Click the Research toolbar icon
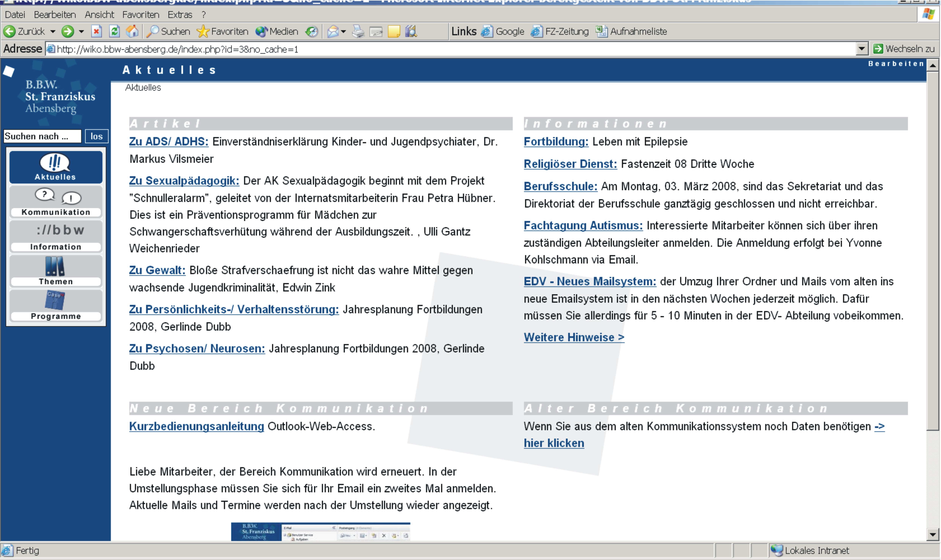Viewport: 941px width, 560px height. [411, 31]
